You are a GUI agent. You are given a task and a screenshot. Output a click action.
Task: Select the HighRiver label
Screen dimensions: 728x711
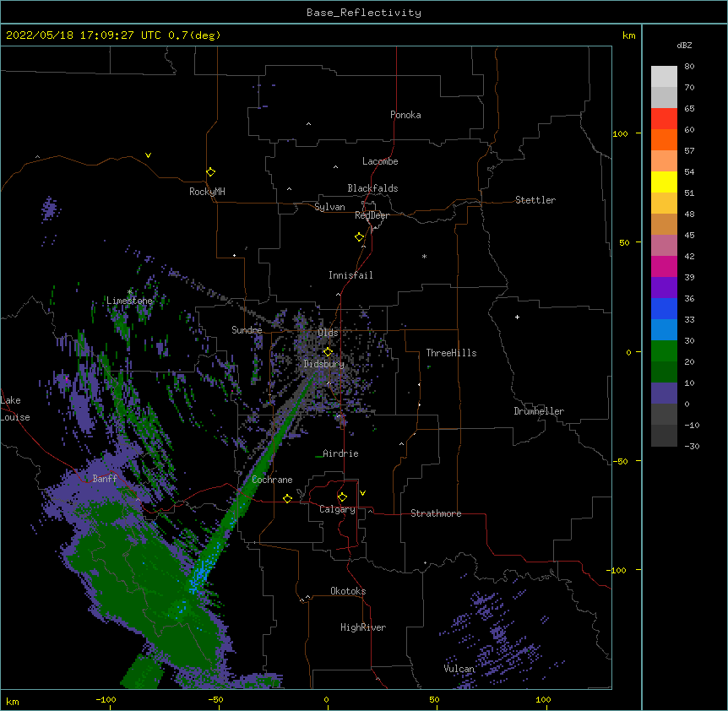click(363, 627)
